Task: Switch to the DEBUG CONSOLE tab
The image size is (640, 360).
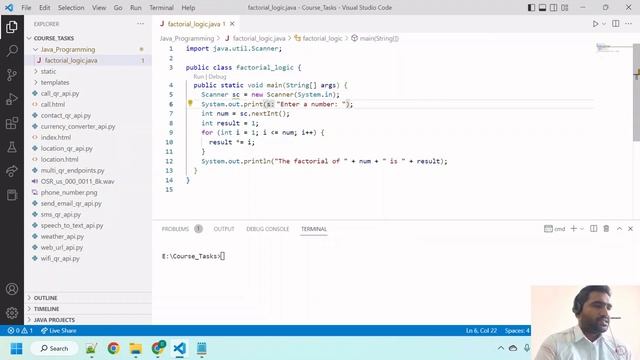Action: 267,229
